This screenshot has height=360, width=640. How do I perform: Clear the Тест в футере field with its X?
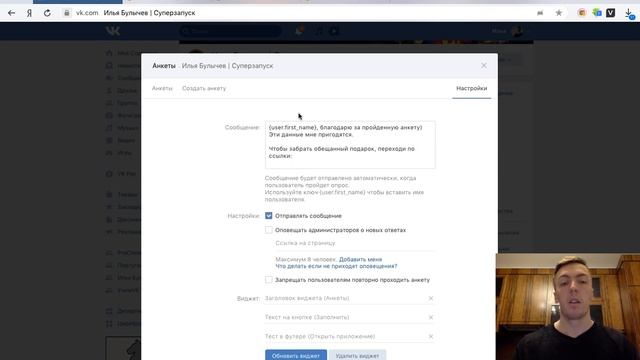pos(431,336)
